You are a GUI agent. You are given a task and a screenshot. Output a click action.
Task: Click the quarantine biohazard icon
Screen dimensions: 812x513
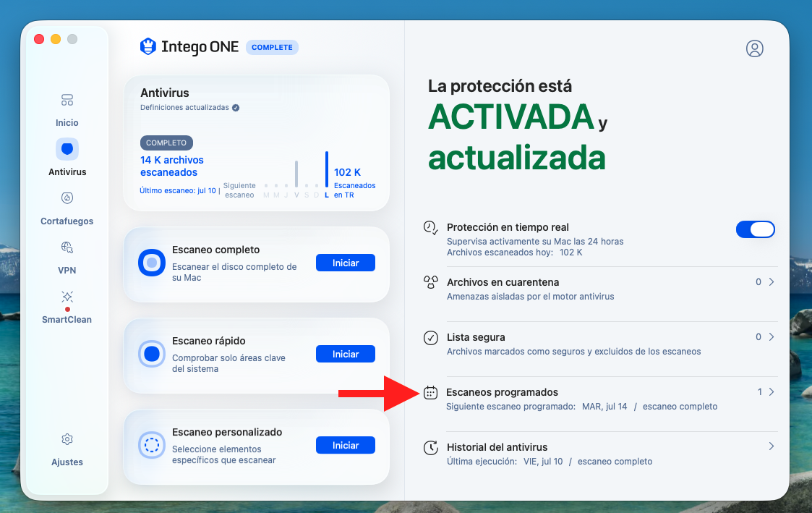coord(431,282)
